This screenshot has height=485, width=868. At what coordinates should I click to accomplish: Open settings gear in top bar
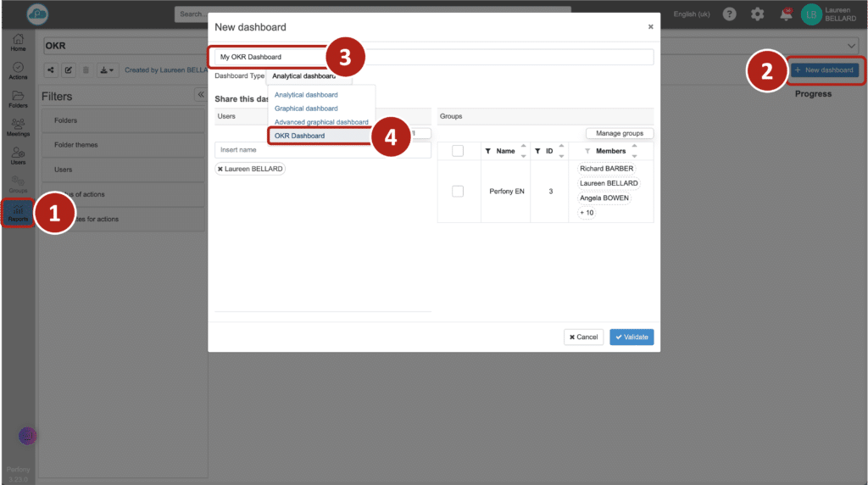coord(757,14)
